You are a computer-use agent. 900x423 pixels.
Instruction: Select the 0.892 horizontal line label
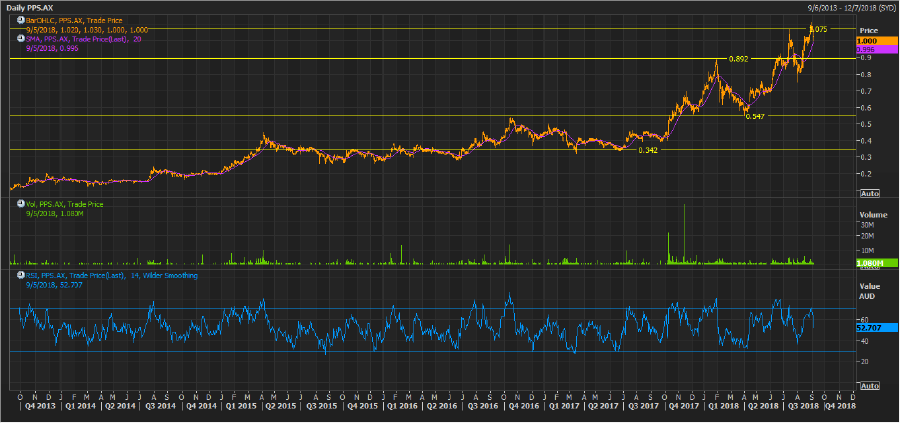[x=738, y=59]
